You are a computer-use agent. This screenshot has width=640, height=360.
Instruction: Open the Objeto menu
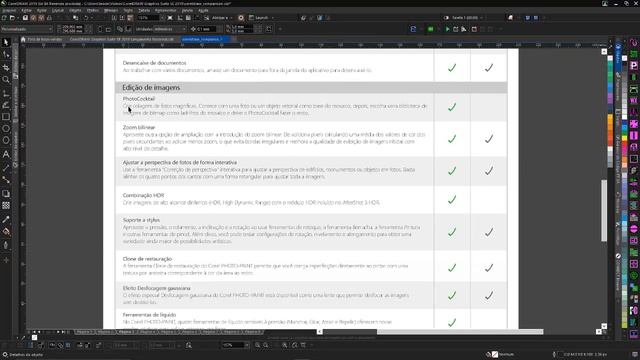tap(75, 11)
